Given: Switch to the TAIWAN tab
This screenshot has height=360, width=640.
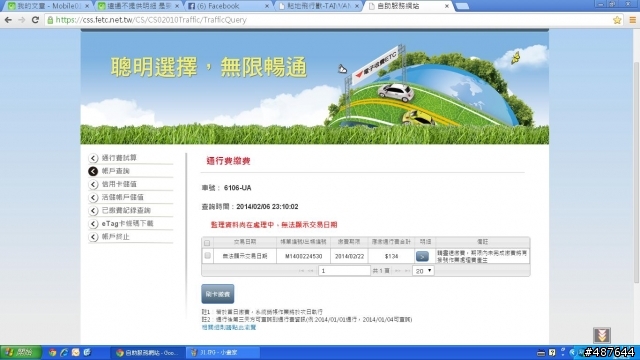Looking at the screenshot, I should (318, 6).
